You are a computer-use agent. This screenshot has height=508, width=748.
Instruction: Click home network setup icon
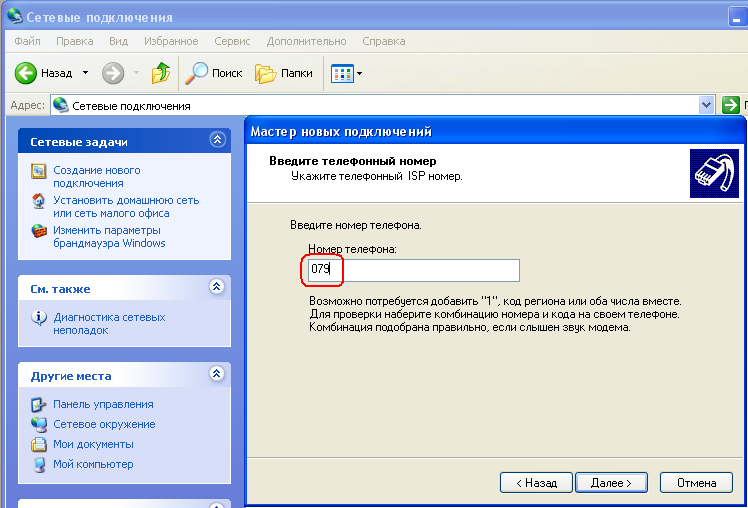(39, 201)
